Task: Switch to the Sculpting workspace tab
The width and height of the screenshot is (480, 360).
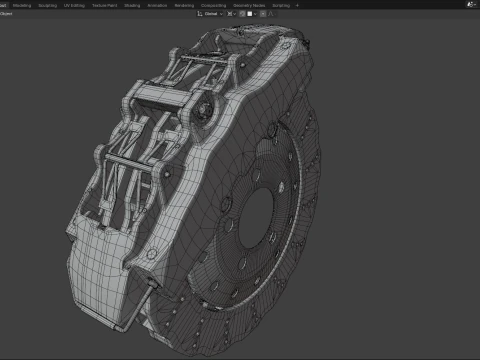Action: point(47,5)
